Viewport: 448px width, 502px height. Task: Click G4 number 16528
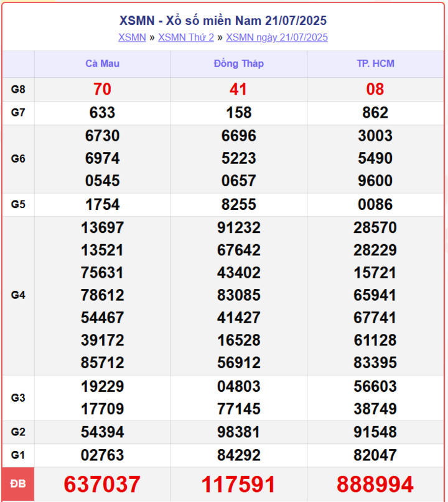point(239,340)
